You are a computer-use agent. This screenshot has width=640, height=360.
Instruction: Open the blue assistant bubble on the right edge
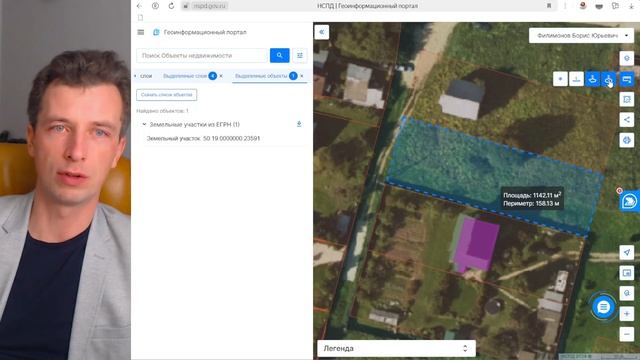point(629,201)
